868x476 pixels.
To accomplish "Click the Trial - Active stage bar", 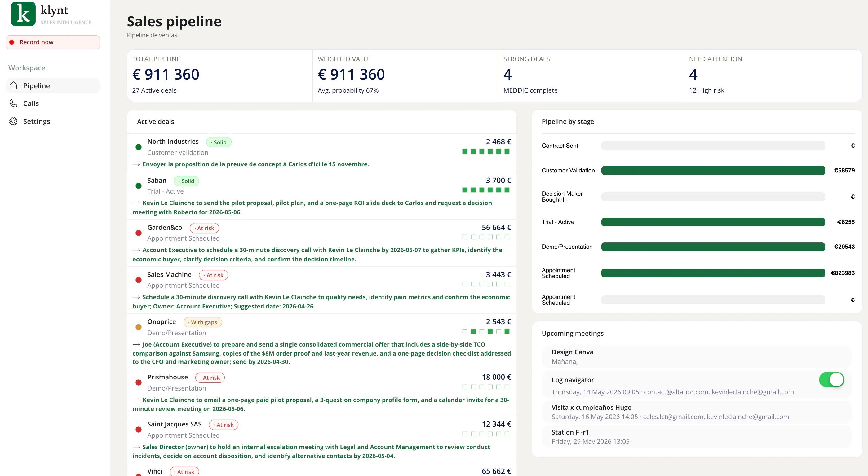I will click(x=713, y=222).
